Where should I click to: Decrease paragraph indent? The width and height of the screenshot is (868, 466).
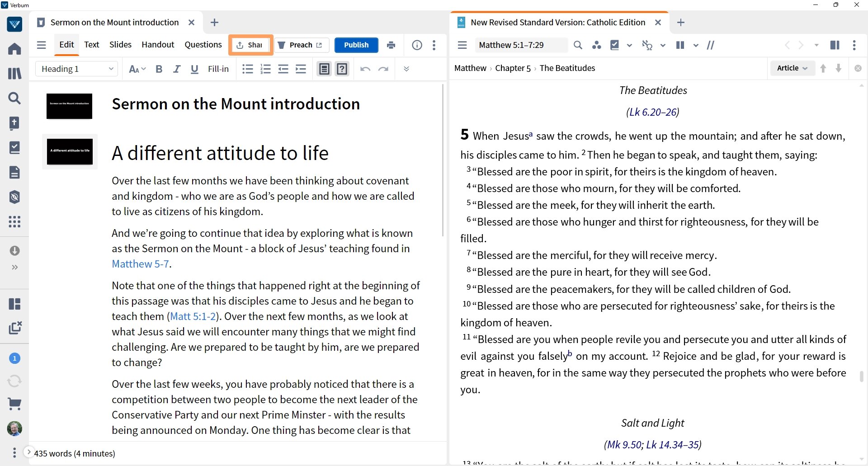(283, 69)
